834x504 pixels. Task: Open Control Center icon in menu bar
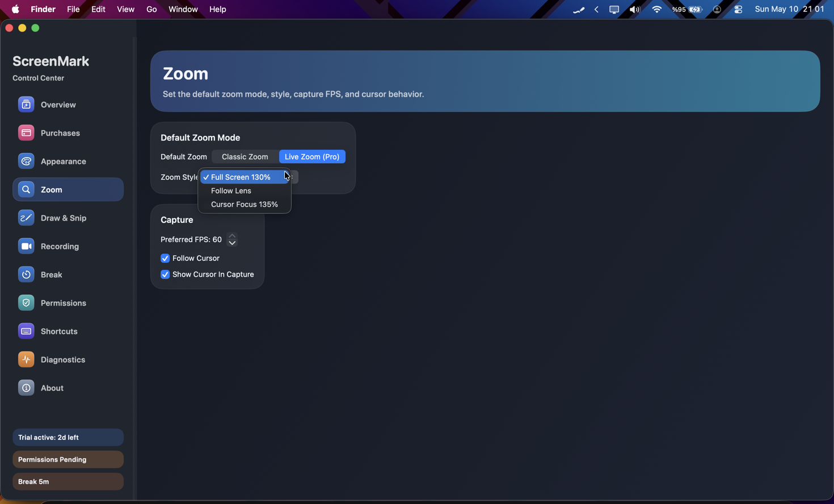738,9
